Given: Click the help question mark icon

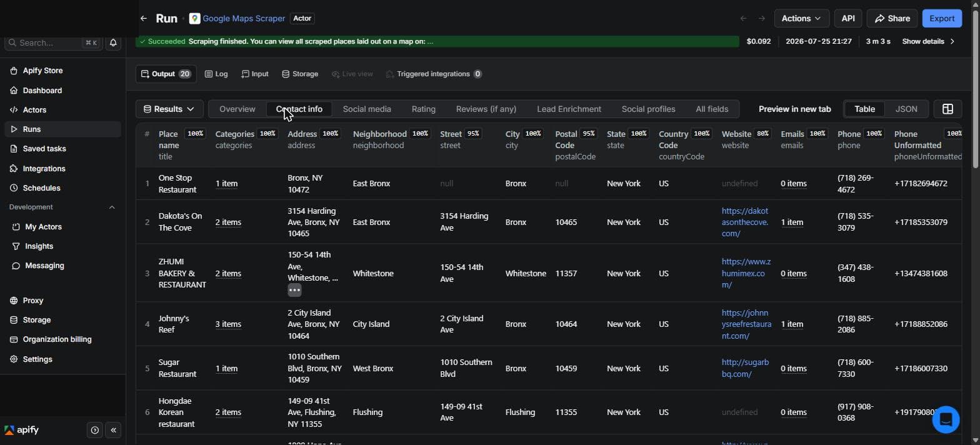Looking at the screenshot, I should pyautogui.click(x=94, y=430).
